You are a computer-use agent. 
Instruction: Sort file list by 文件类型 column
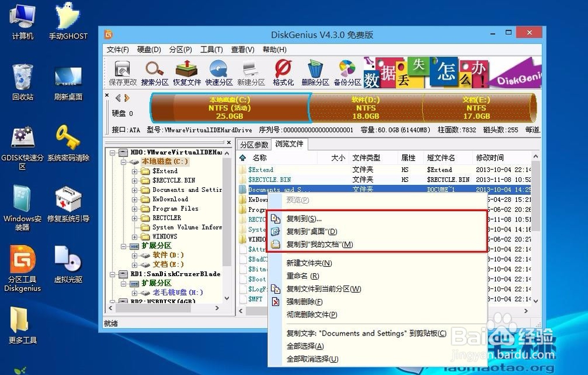(x=373, y=158)
